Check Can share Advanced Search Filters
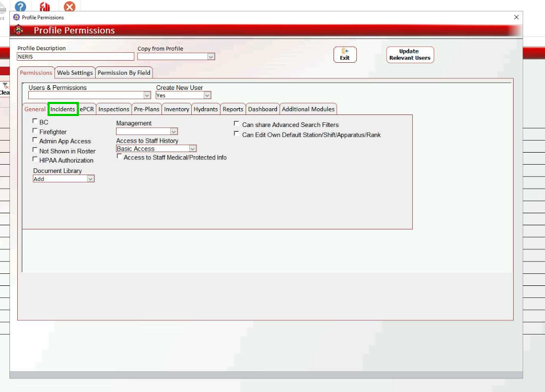This screenshot has width=545, height=392. tap(237, 124)
